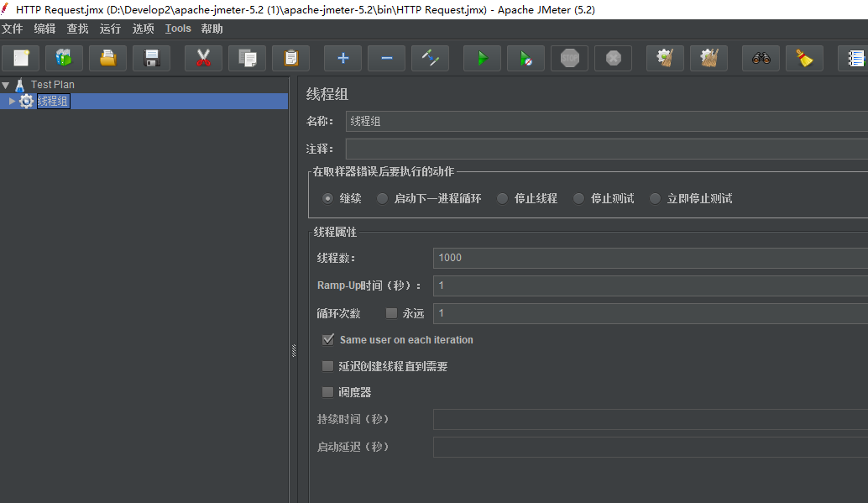Click the Shutdown test icon
This screenshot has width=868, height=503.
[612, 58]
